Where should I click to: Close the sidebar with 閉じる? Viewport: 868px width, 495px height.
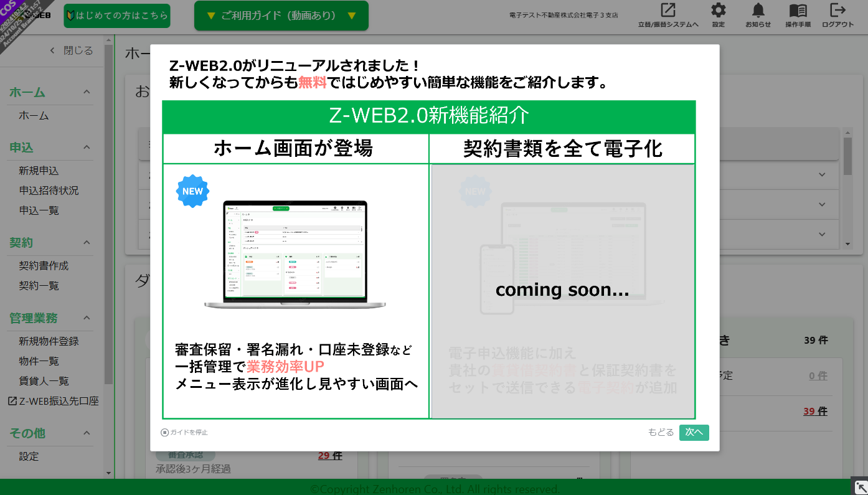click(71, 50)
